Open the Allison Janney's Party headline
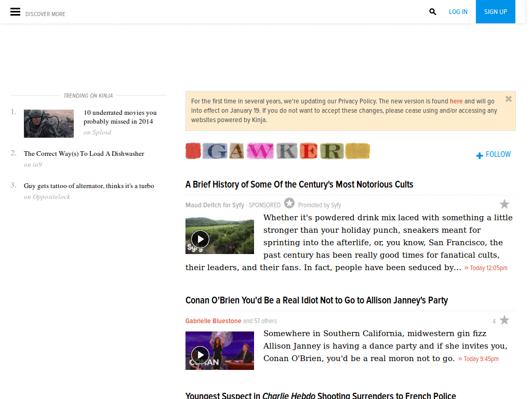532x399 pixels. click(316, 301)
